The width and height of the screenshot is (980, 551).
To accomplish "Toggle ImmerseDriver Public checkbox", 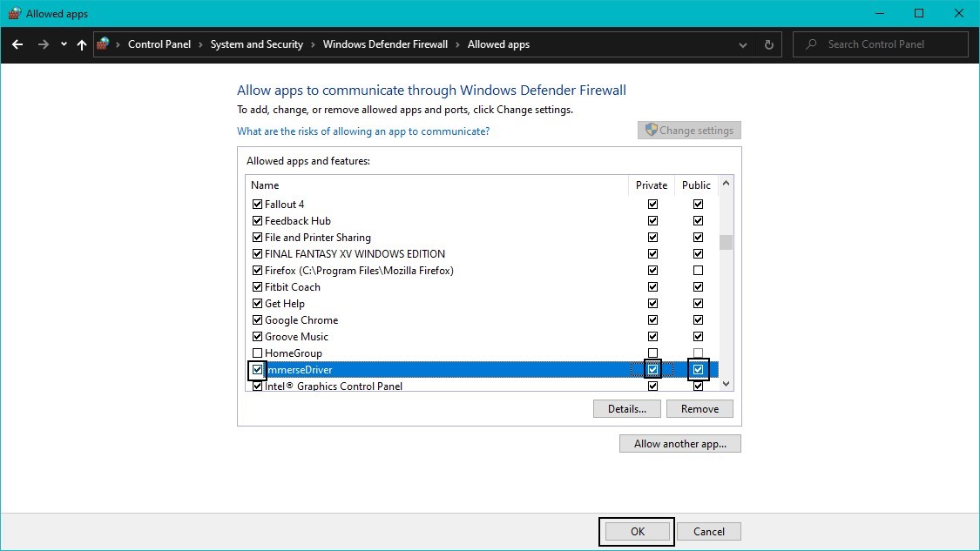I will (x=698, y=370).
